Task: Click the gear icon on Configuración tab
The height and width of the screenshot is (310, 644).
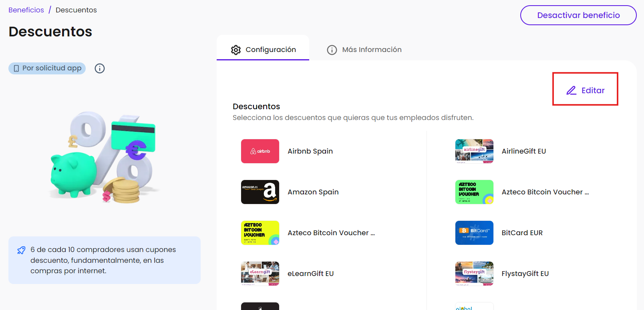Action: click(236, 50)
